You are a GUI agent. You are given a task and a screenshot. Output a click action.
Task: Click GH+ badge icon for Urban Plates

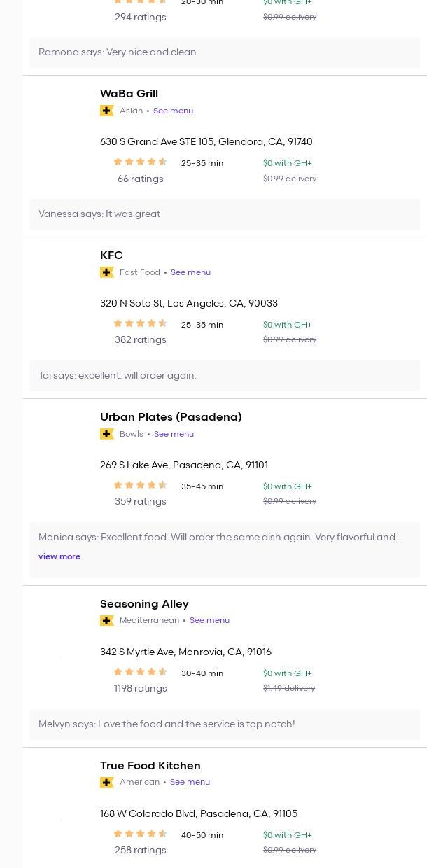click(x=107, y=434)
